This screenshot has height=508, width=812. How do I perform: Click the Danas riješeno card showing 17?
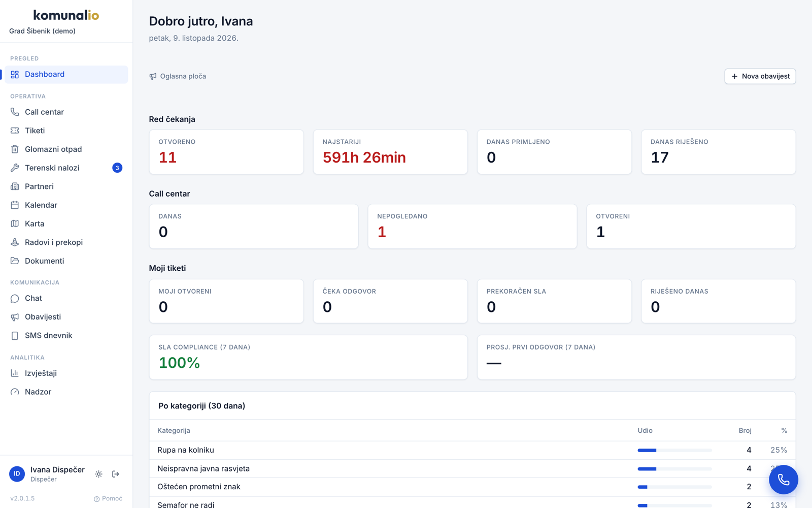[718, 152]
